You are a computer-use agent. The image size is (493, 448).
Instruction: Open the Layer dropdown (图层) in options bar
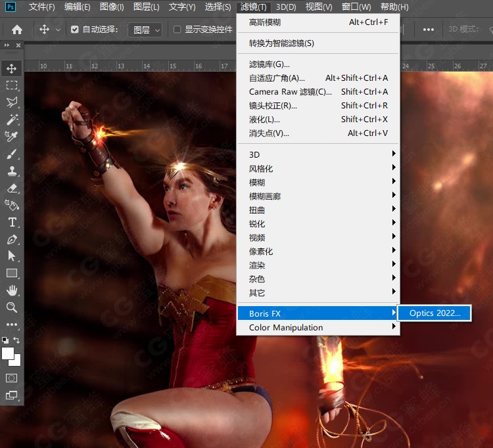pyautogui.click(x=145, y=30)
